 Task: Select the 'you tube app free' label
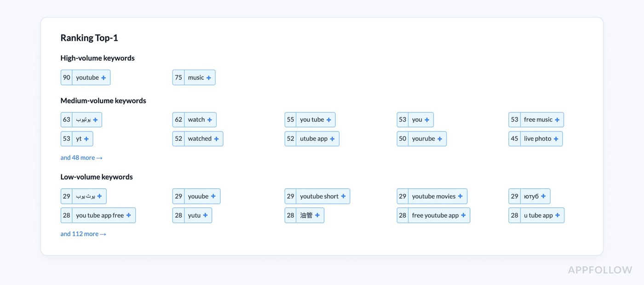tap(100, 215)
